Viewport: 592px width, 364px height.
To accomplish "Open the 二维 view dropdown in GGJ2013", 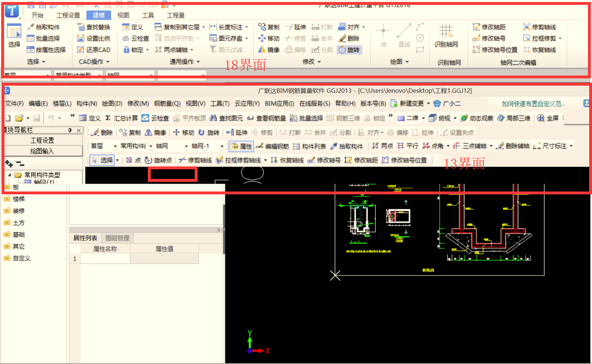I will click(x=423, y=118).
